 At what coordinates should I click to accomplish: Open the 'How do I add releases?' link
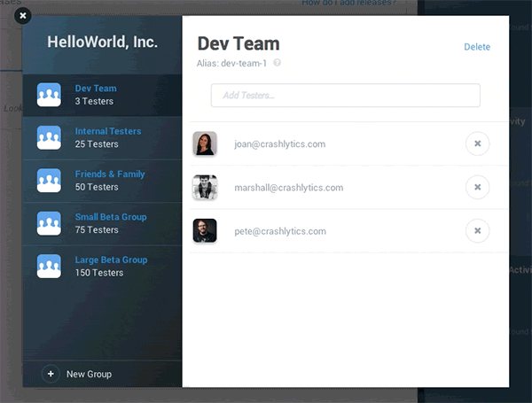(348, 4)
